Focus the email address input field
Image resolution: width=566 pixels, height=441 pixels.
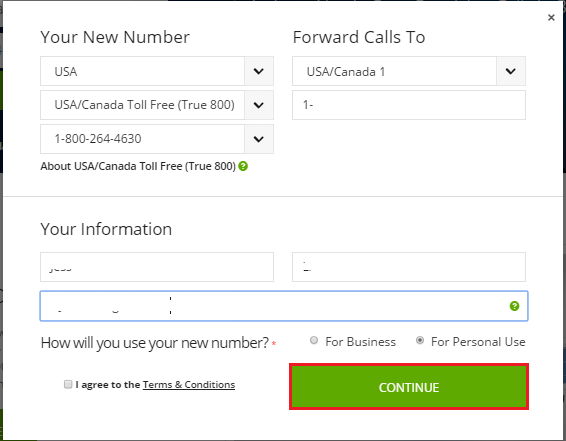(x=284, y=306)
